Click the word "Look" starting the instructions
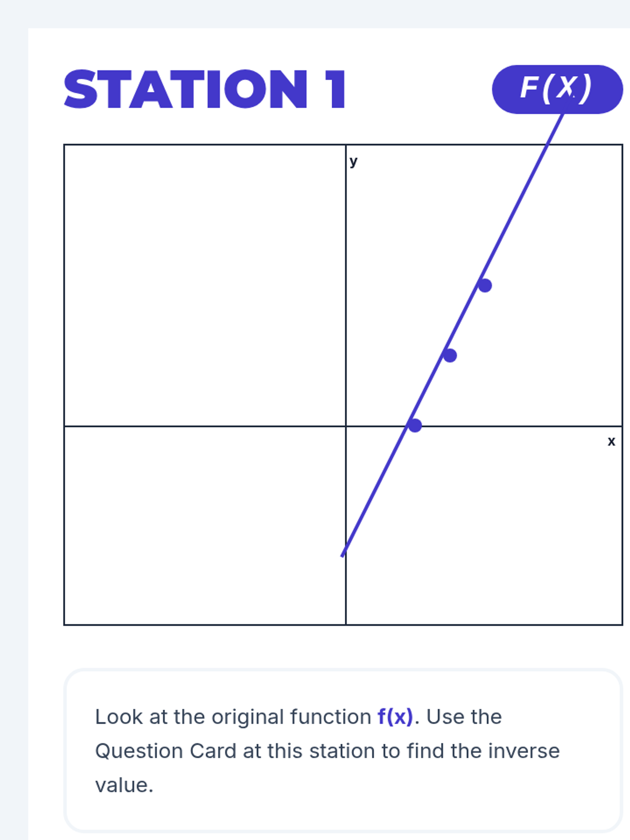 [x=119, y=717]
